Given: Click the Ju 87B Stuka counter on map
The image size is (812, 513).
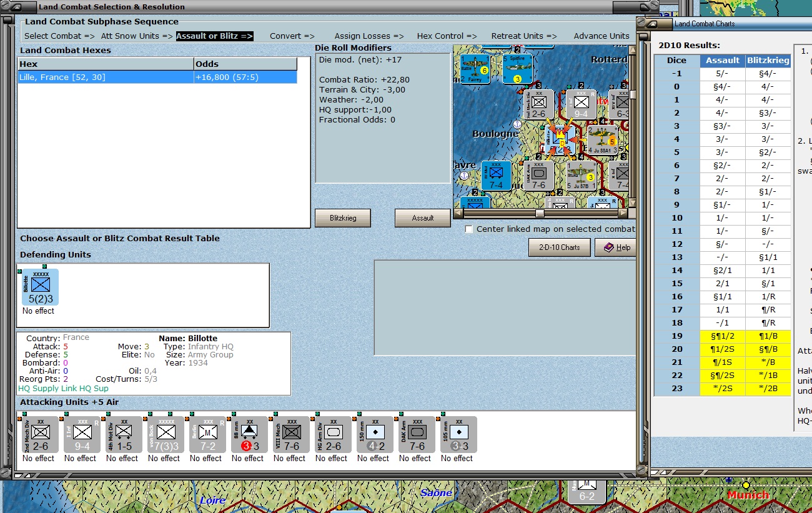Looking at the screenshot, I should (x=582, y=176).
